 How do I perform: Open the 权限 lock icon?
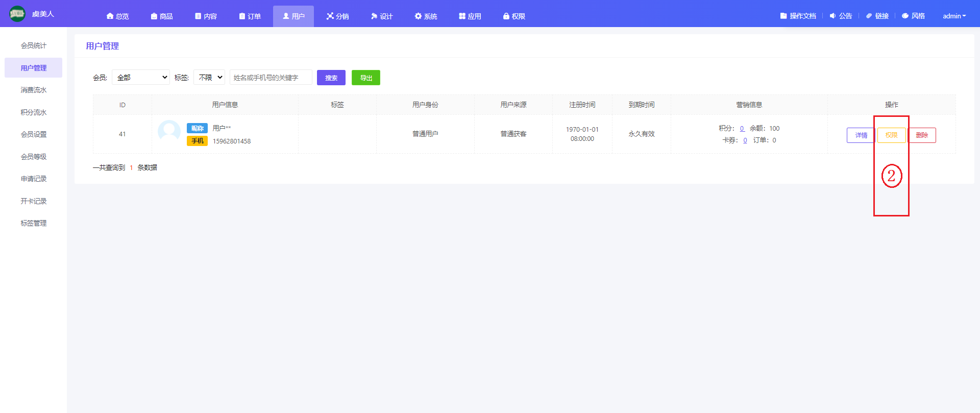(x=506, y=16)
